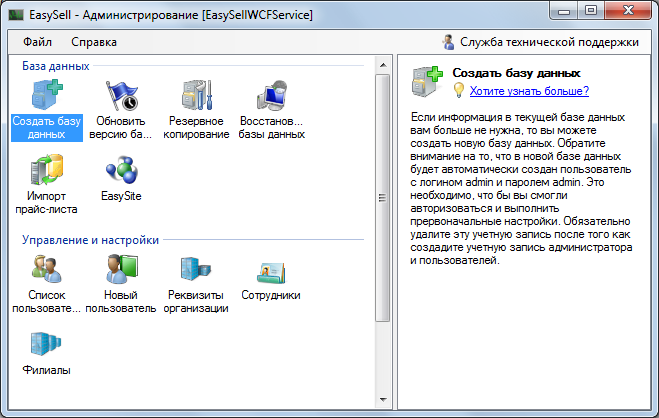
Task: Select the Создать базу данных icon
Action: (47, 95)
